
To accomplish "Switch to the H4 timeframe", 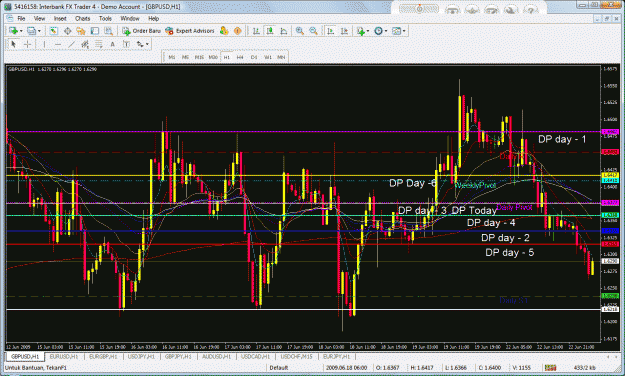I will point(240,57).
